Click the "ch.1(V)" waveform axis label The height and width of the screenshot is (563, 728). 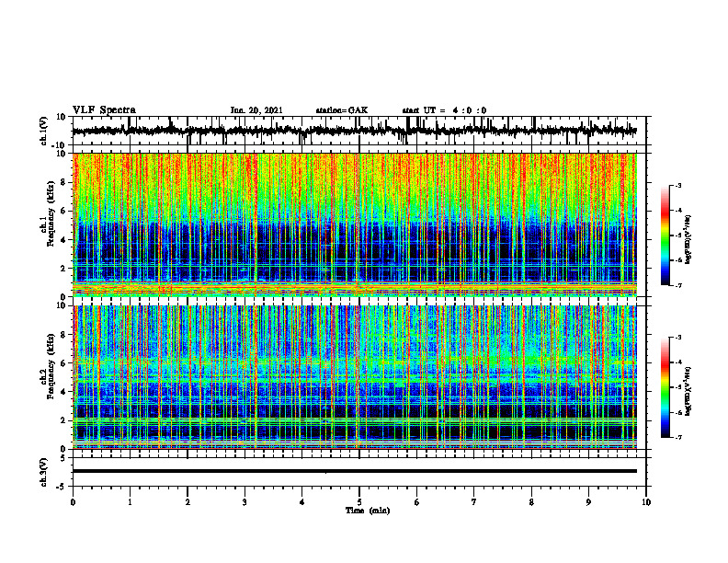(44, 131)
